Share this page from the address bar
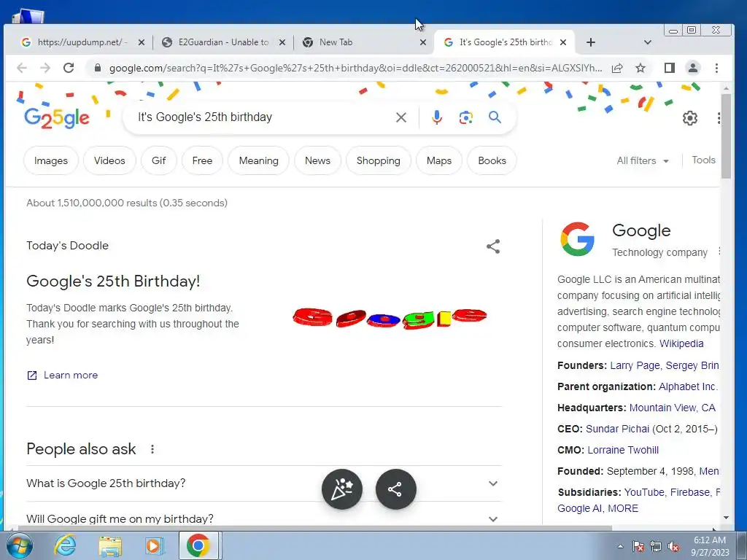Viewport: 747px width, 560px height. [x=617, y=68]
